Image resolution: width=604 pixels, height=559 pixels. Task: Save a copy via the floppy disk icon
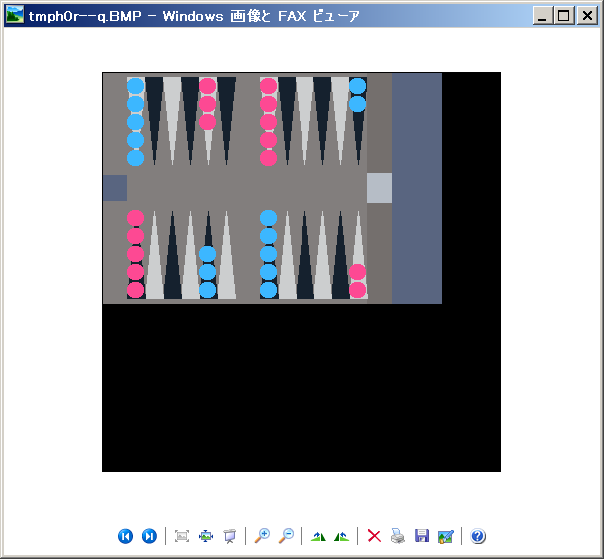[422, 536]
